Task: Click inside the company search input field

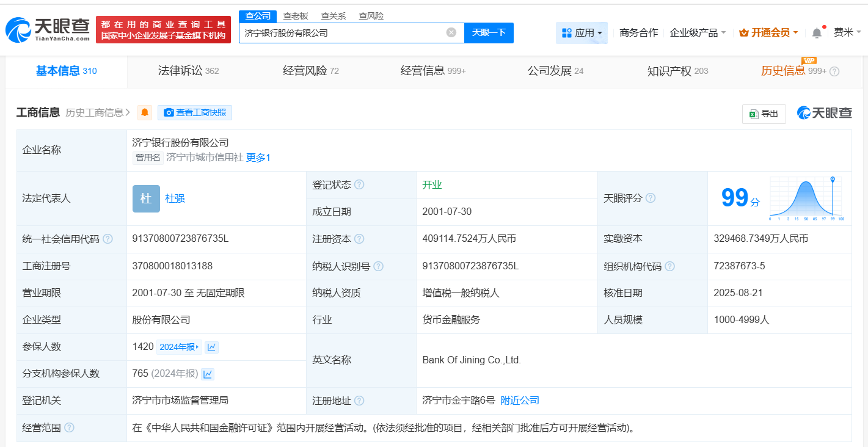Action: (342, 32)
